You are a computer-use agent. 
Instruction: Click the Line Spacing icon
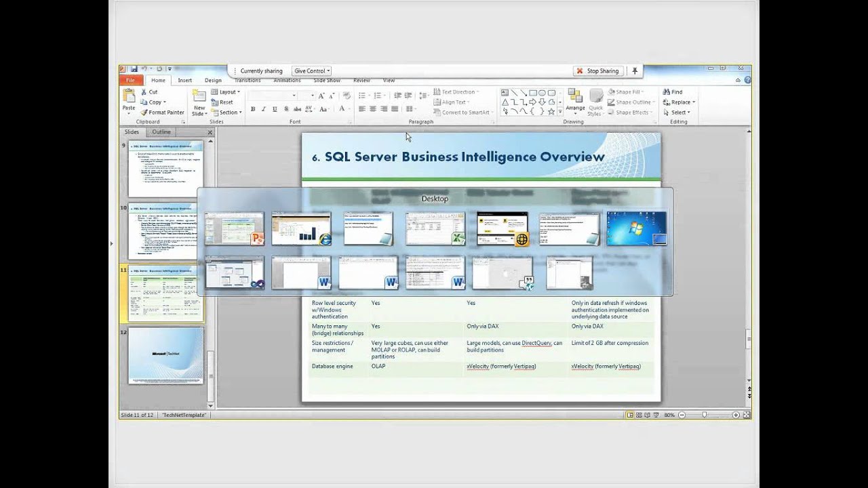423,96
